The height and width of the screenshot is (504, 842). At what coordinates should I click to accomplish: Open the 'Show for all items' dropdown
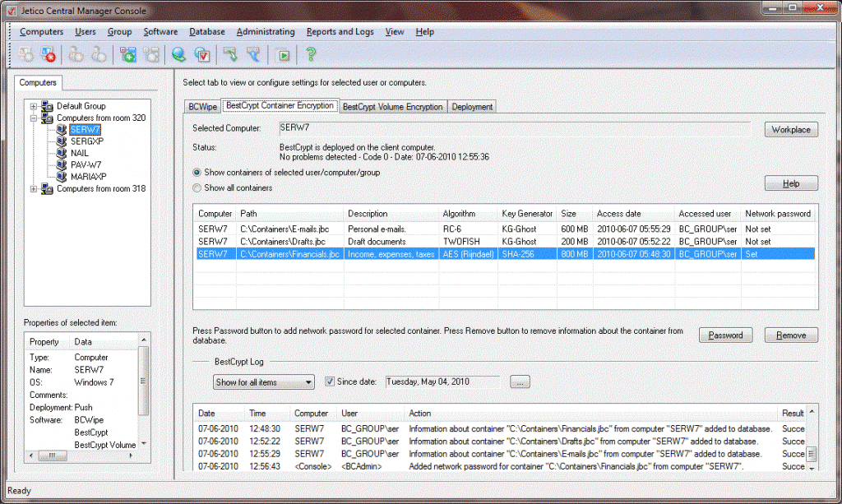264,382
